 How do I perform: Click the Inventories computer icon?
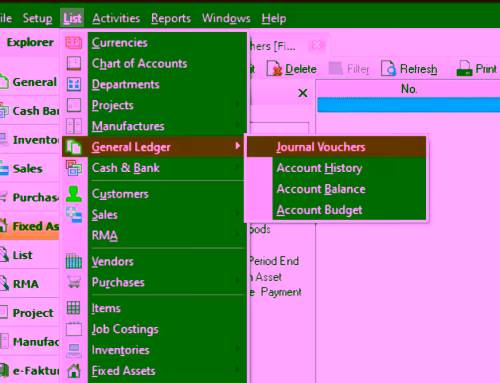[x=74, y=350]
